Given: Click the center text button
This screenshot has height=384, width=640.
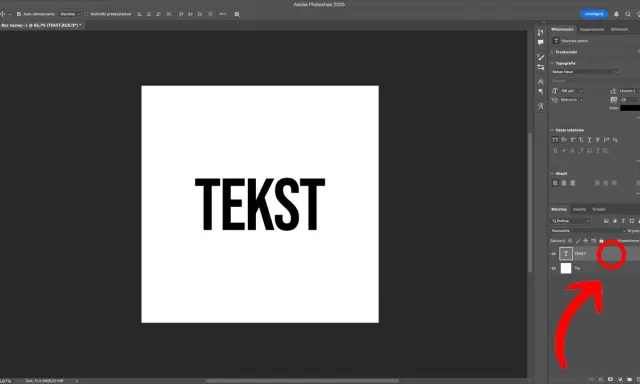Looking at the screenshot, I should [x=564, y=183].
